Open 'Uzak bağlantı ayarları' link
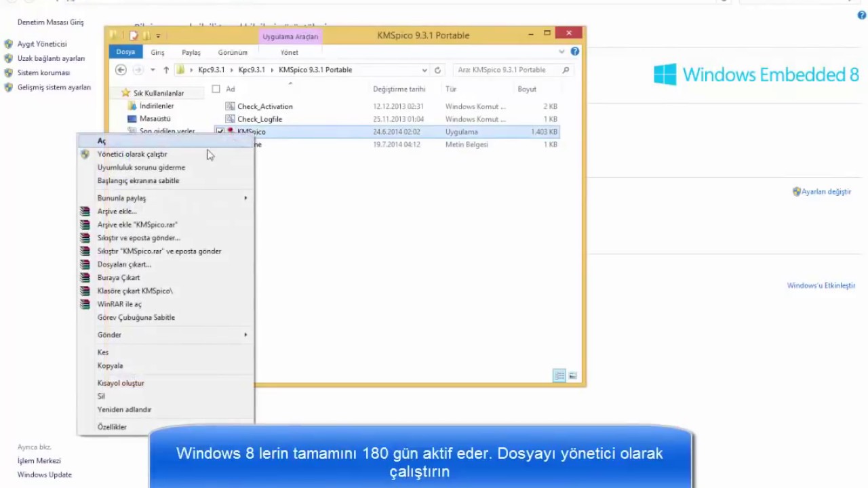 [x=51, y=58]
